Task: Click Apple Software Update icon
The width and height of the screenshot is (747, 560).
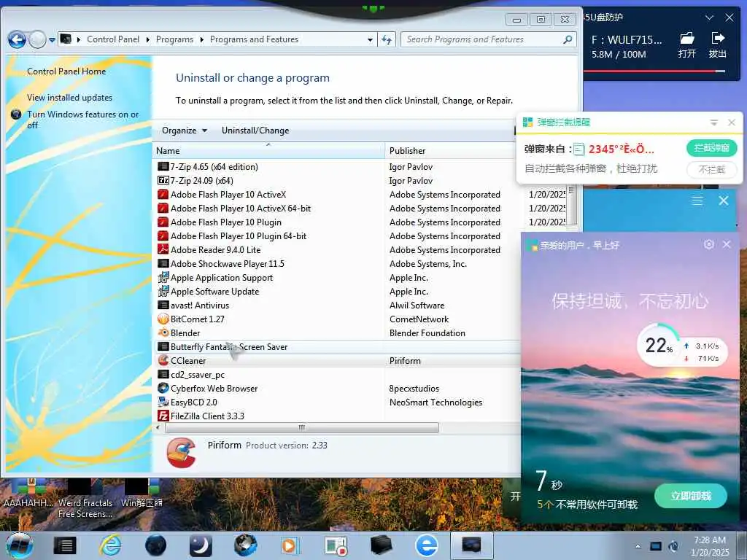Action: pos(163,291)
